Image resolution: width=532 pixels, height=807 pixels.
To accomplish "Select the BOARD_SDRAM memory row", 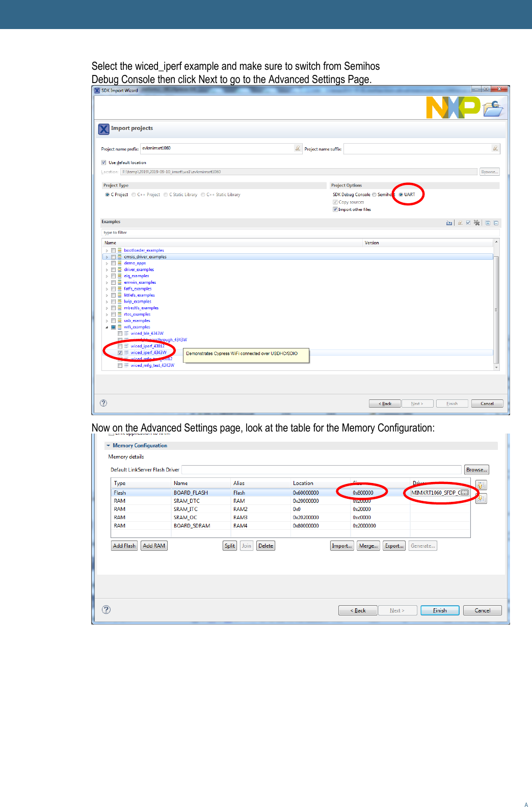I will tap(192, 525).
